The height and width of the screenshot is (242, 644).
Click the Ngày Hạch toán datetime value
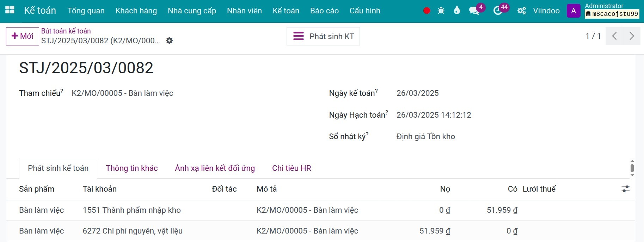pos(434,115)
